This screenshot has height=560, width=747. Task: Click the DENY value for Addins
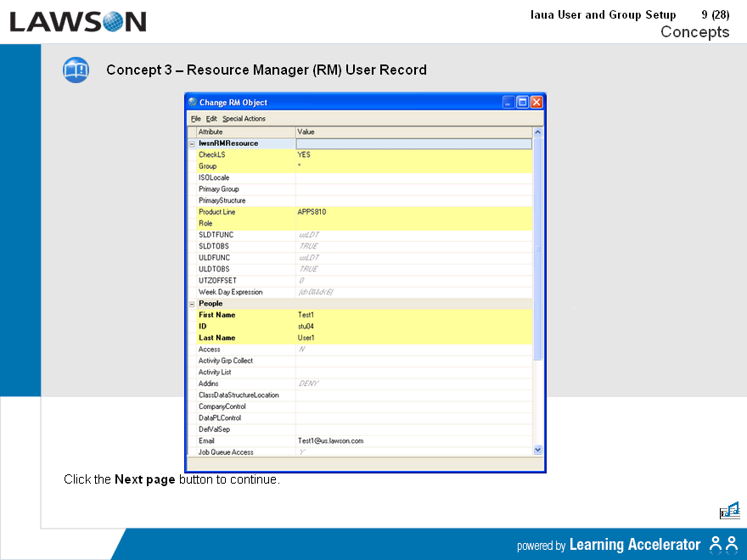tap(309, 384)
